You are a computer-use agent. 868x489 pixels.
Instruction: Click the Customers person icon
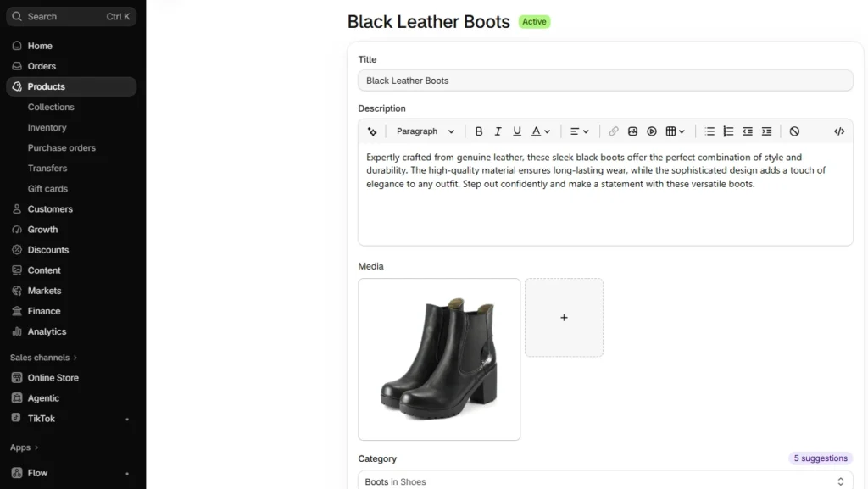coord(17,209)
